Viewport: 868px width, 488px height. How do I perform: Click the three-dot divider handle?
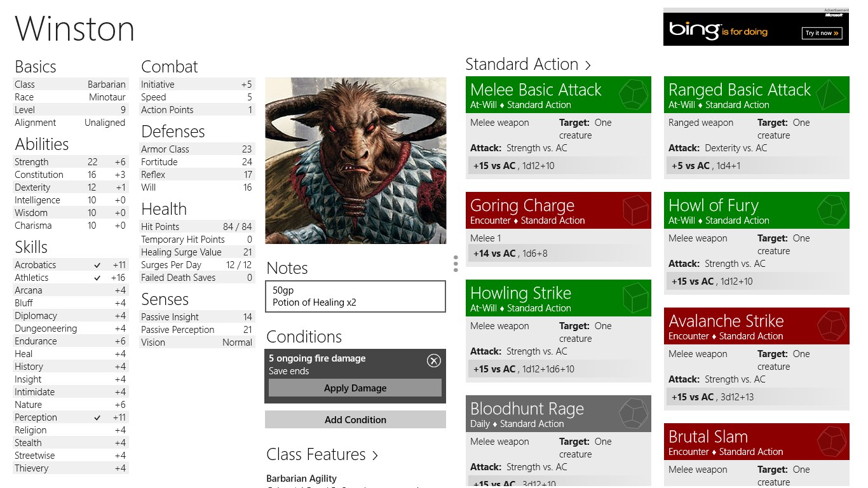tap(456, 264)
